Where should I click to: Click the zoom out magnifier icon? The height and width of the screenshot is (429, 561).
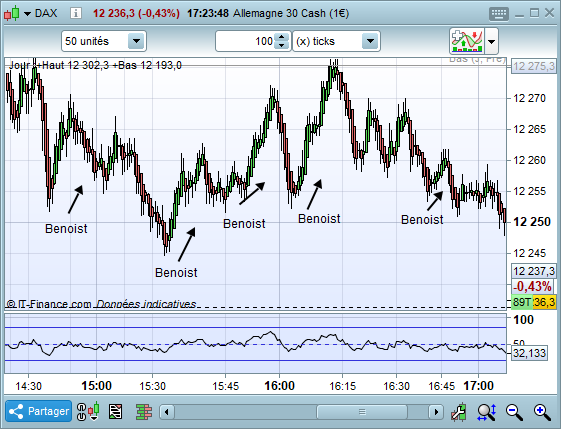pos(514,412)
